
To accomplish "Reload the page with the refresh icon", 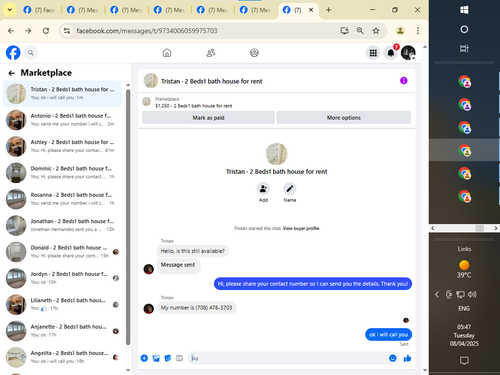I will pyautogui.click(x=46, y=31).
